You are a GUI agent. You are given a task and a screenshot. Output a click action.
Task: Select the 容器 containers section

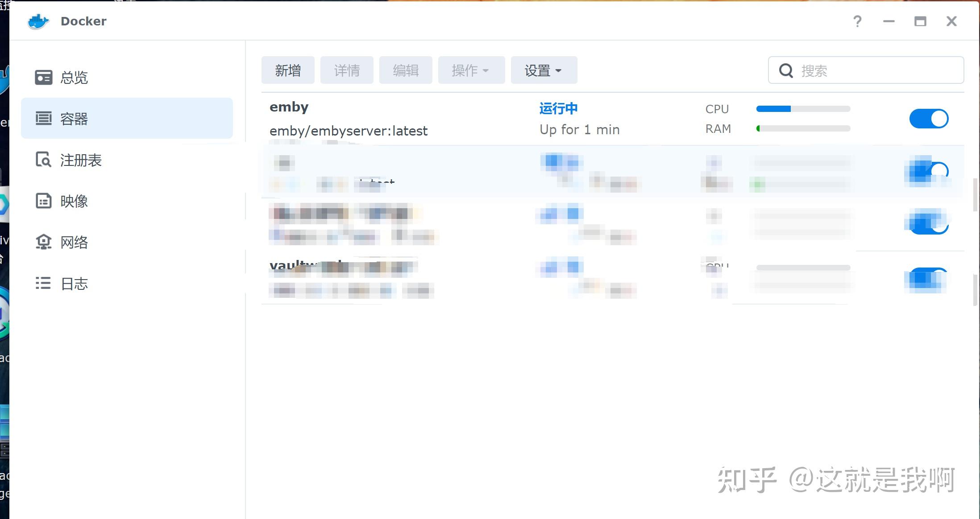[x=74, y=118]
